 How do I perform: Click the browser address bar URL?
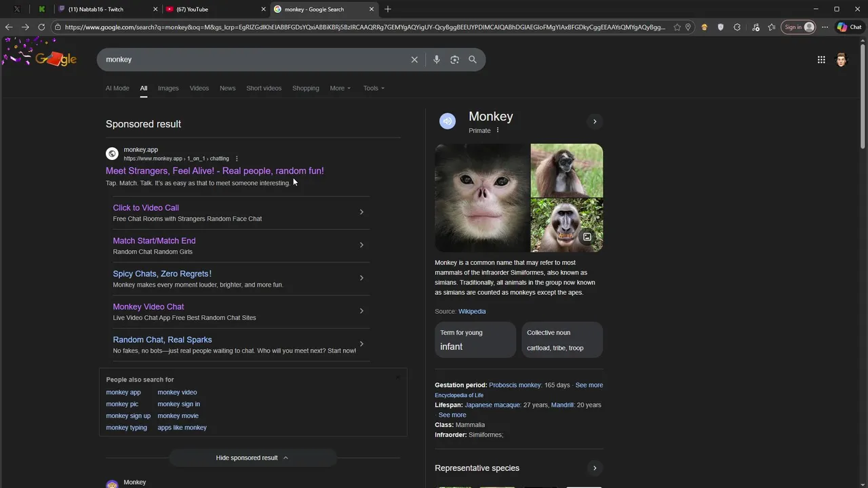365,27
